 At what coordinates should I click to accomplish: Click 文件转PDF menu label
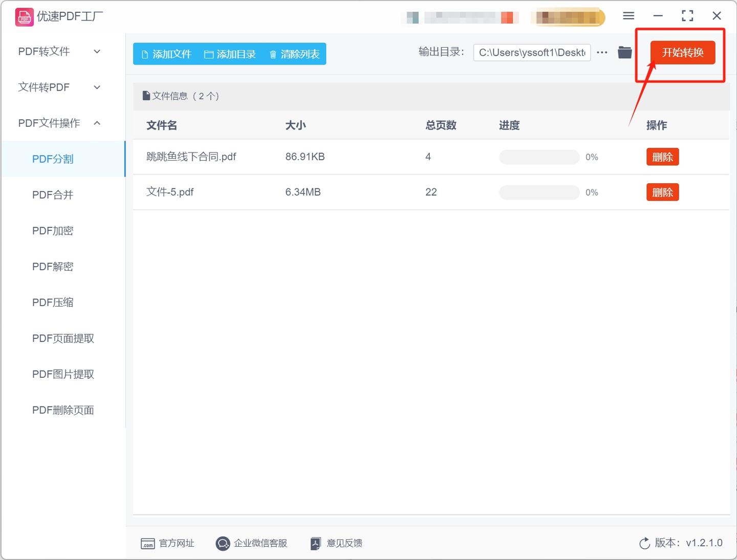[x=44, y=88]
